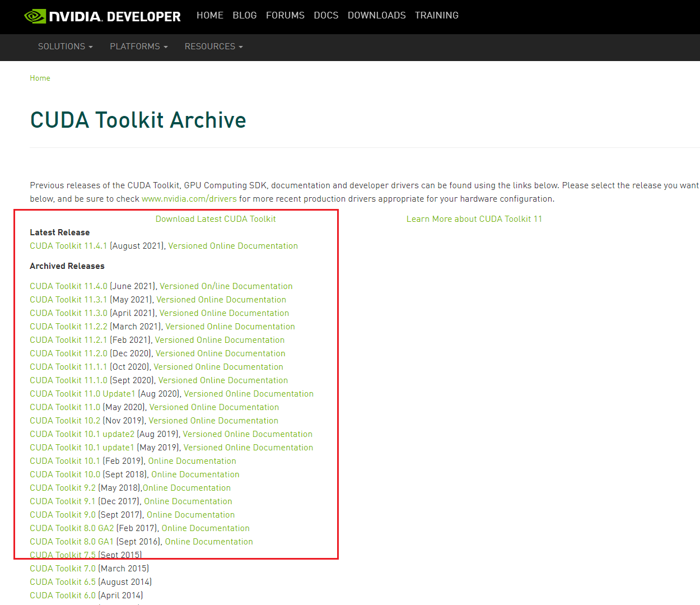This screenshot has width=700, height=605.
Task: Go to DOWNLOADS in top navigation
Action: click(376, 16)
